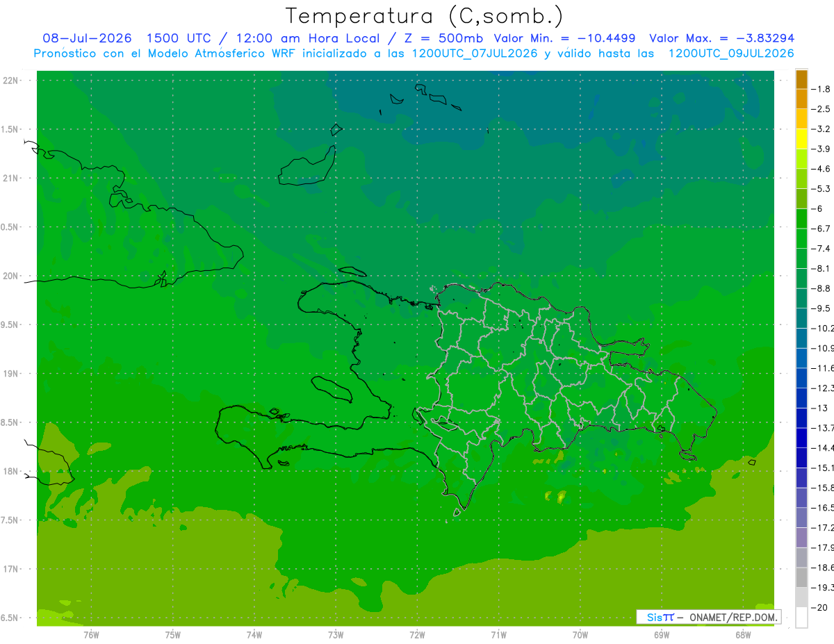Click the "18N" latitude label
The height and width of the screenshot is (644, 834).
coord(11,472)
